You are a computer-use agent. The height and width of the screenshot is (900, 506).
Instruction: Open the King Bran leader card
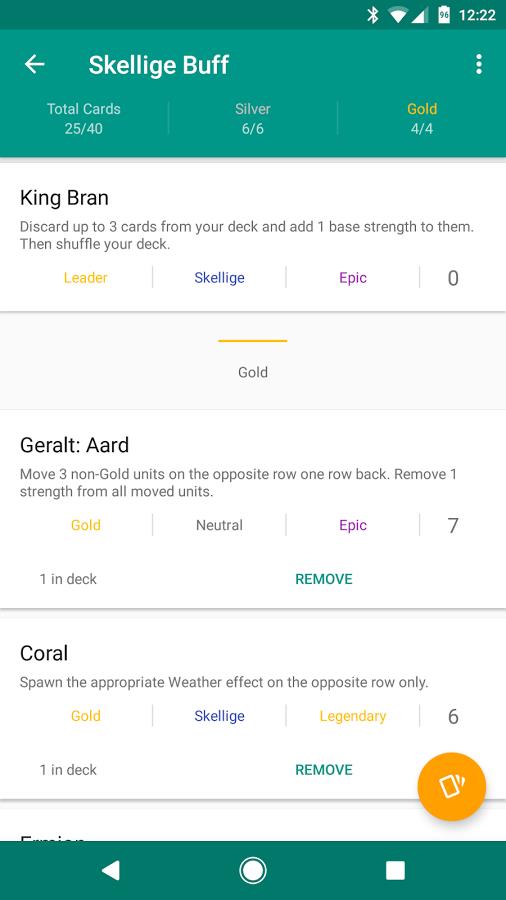[x=252, y=238]
